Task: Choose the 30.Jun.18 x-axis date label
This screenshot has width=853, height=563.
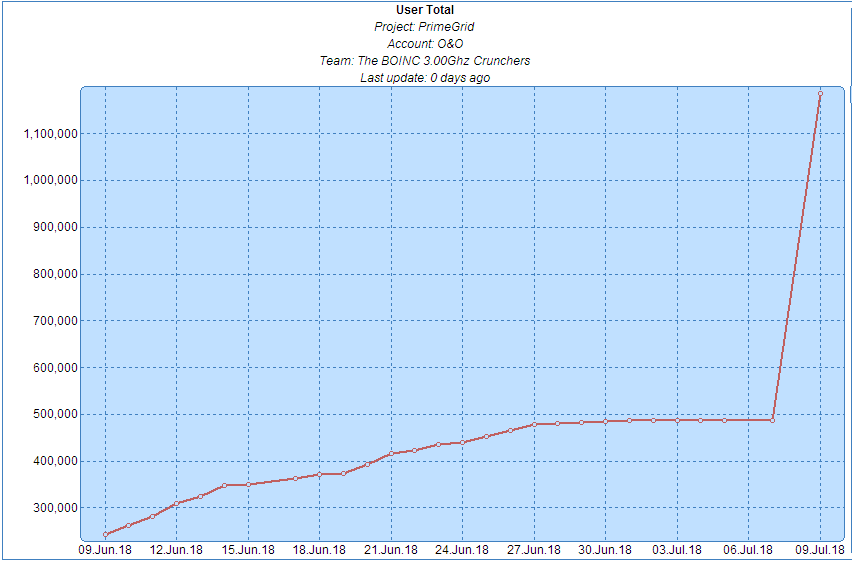Action: pyautogui.click(x=605, y=550)
